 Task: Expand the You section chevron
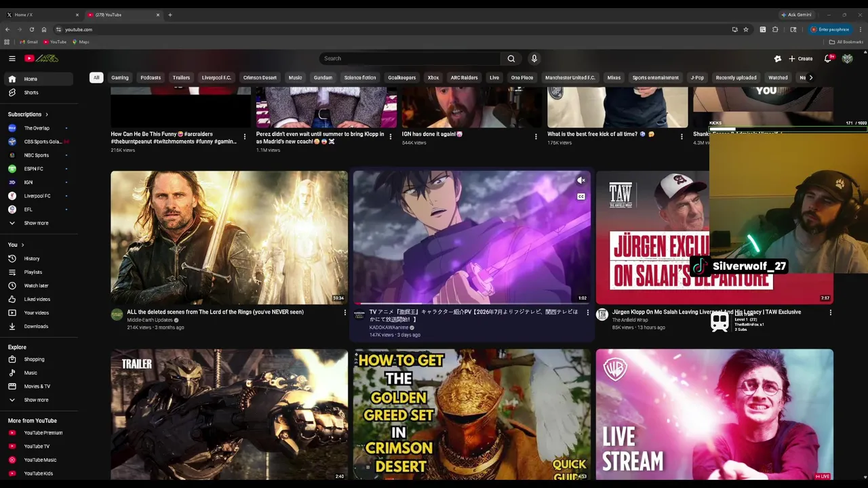(22, 245)
